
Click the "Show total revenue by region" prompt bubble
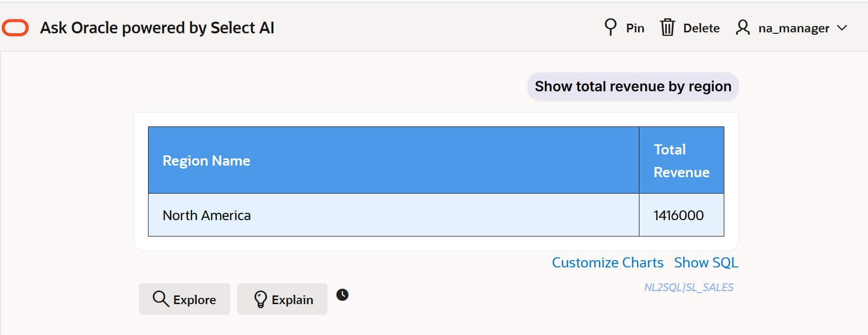633,86
